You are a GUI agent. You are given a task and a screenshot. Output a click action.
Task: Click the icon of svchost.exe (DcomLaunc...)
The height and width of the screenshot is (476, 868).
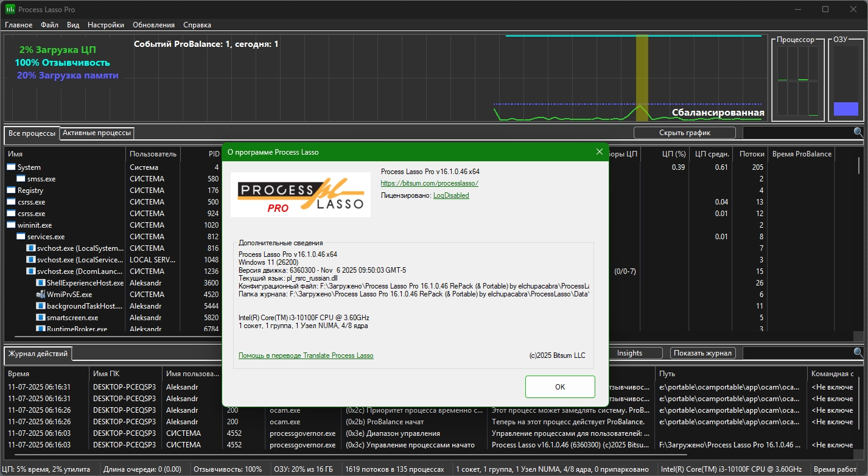(31, 271)
